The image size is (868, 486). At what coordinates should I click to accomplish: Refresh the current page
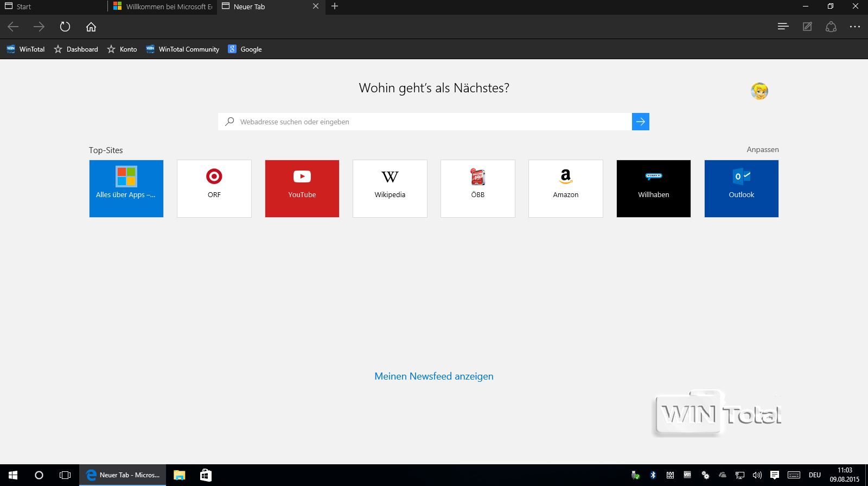pos(65,27)
